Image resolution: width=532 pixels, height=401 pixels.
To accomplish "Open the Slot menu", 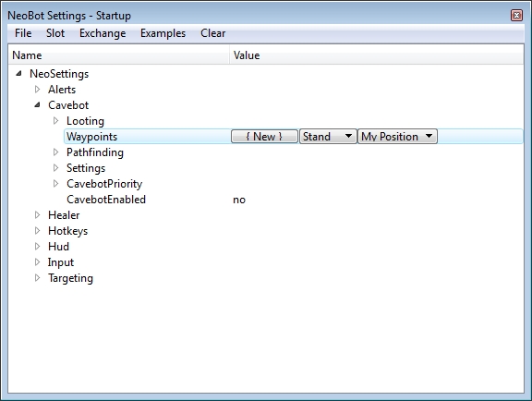I will (x=55, y=33).
